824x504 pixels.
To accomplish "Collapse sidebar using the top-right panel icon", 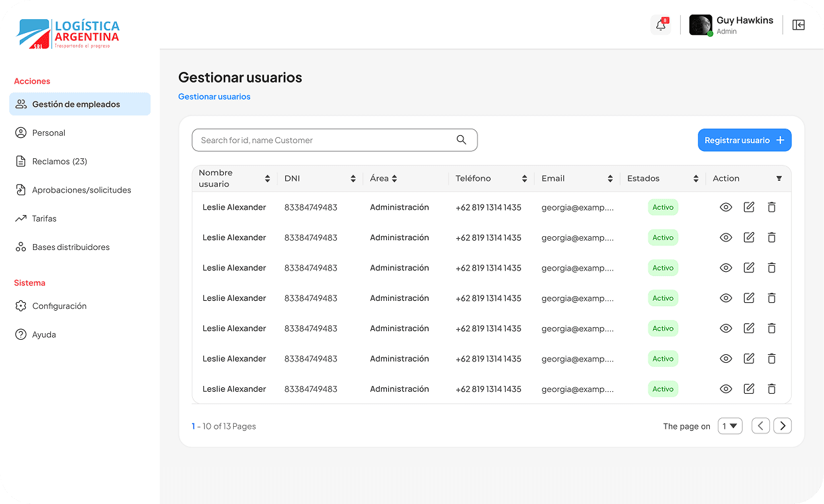I will click(798, 25).
